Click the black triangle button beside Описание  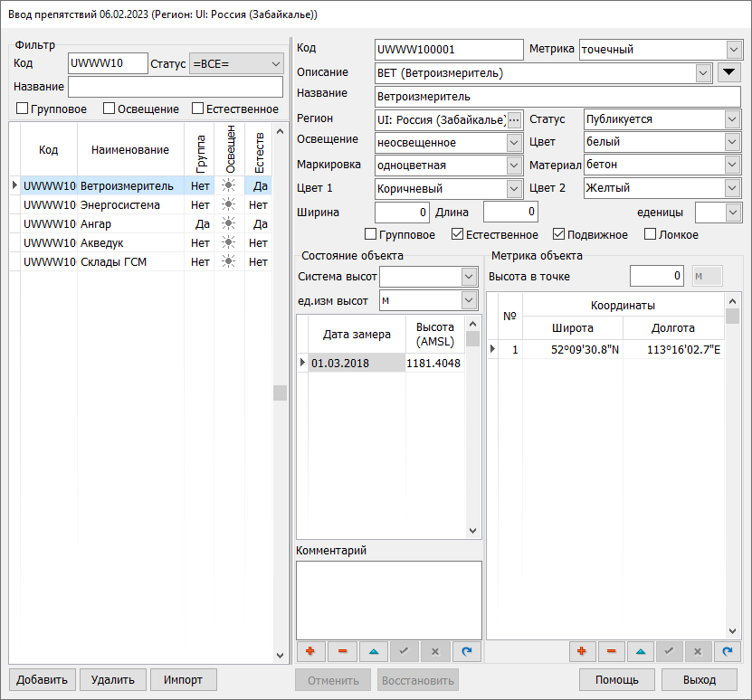point(729,73)
